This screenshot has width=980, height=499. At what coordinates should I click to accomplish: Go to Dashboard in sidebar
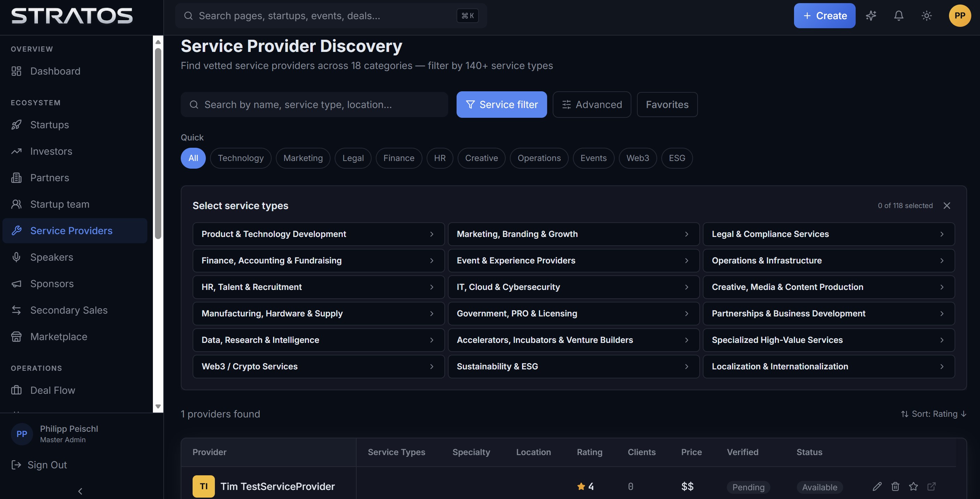pyautogui.click(x=75, y=71)
